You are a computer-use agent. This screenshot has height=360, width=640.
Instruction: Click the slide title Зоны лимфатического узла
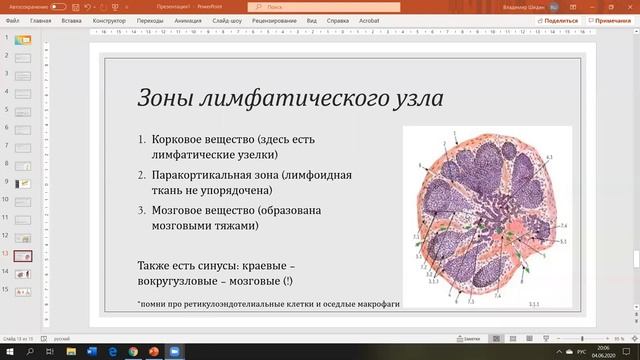click(x=290, y=98)
